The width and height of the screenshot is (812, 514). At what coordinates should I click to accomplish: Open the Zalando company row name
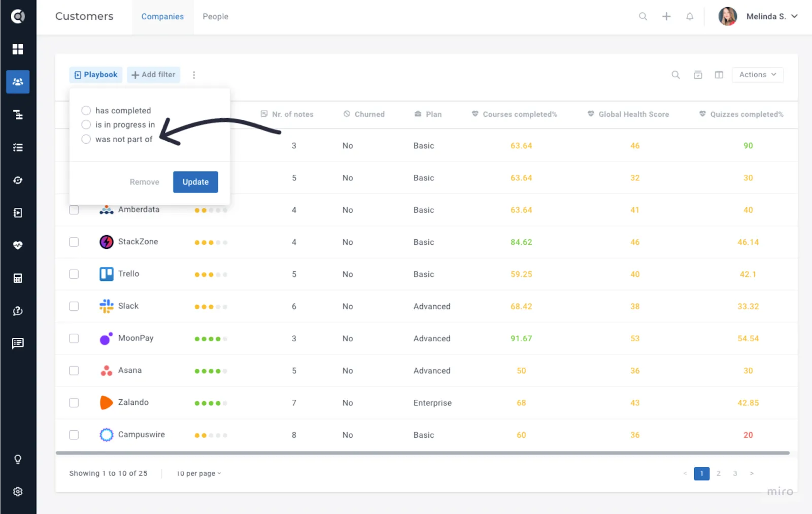click(133, 402)
